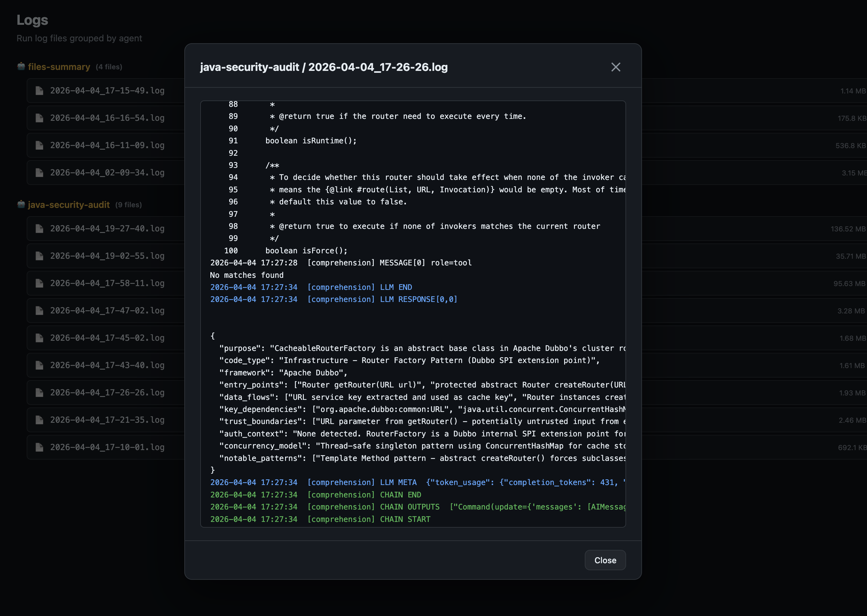The height and width of the screenshot is (616, 867).
Task: Expand the 2026-04-04_17-21-35.log entry
Action: click(x=107, y=420)
